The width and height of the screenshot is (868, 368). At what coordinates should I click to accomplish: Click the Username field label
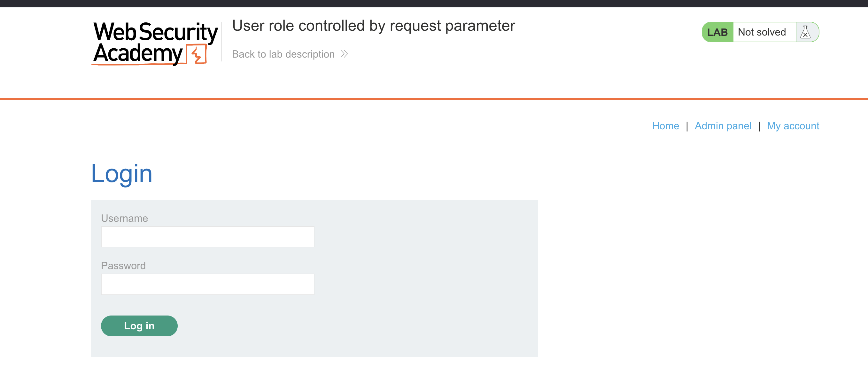(124, 218)
